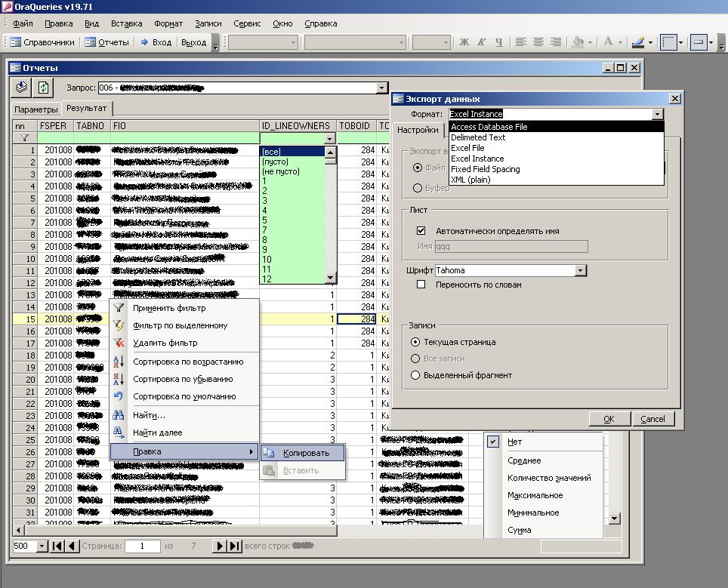728x588 pixels.
Task: Select Файл radio option
Action: (418, 168)
